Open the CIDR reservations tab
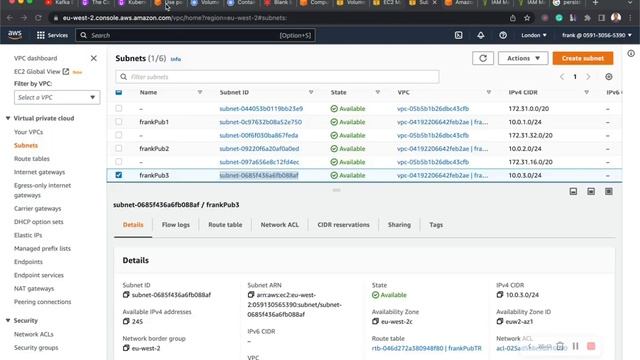The height and width of the screenshot is (360, 640). (343, 225)
